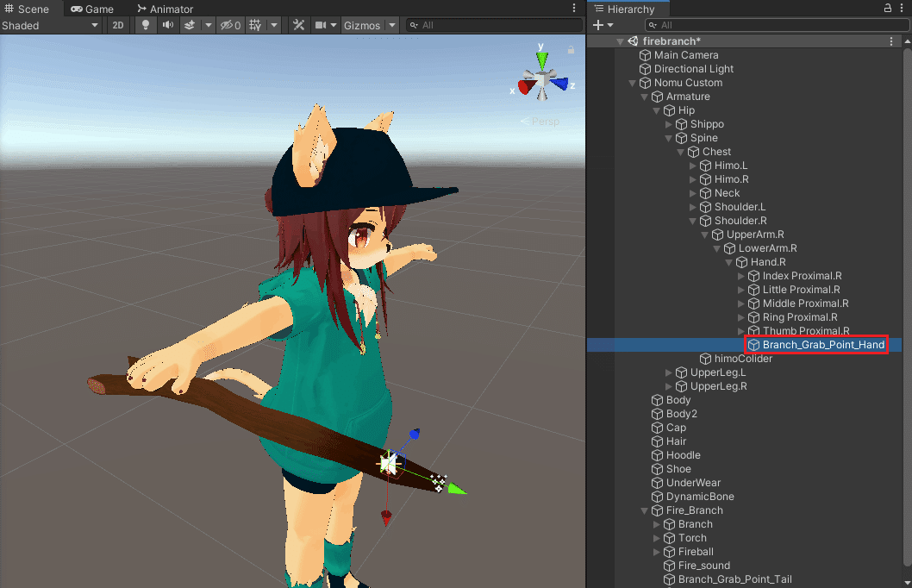Collapse the Chest node
This screenshot has height=588, width=912.
(680, 152)
